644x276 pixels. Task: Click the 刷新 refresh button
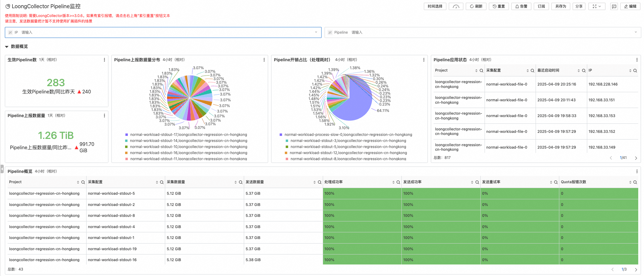pyautogui.click(x=476, y=6)
